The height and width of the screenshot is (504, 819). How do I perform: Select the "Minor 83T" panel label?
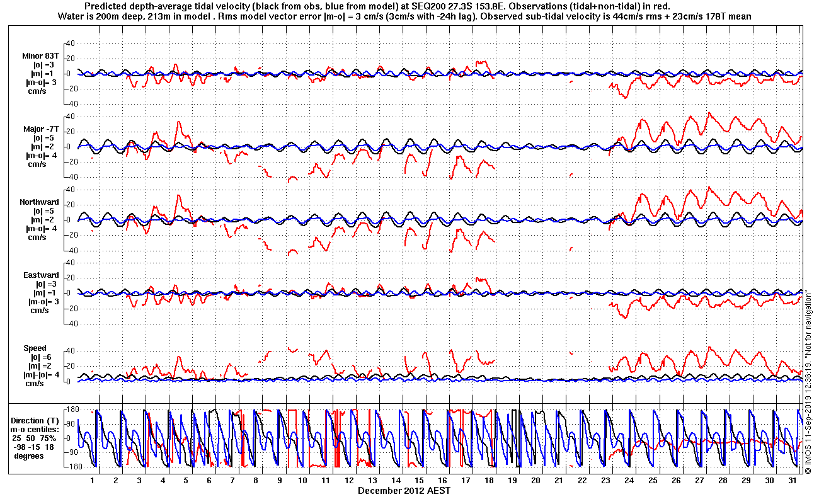[40, 55]
